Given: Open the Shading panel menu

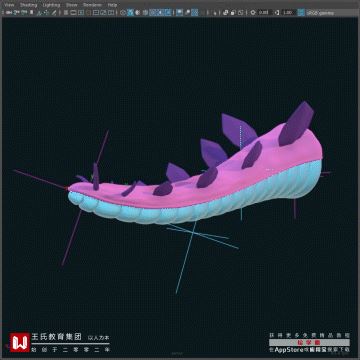Looking at the screenshot, I should pos(28,5).
